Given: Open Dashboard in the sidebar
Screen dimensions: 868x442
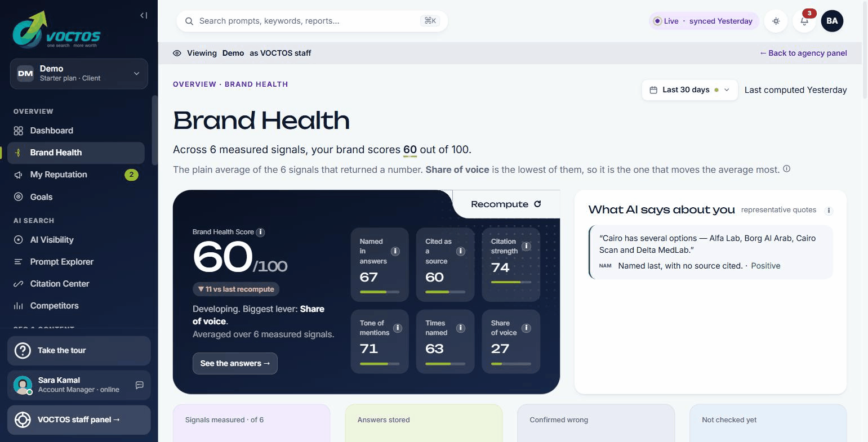Looking at the screenshot, I should 75,131.
